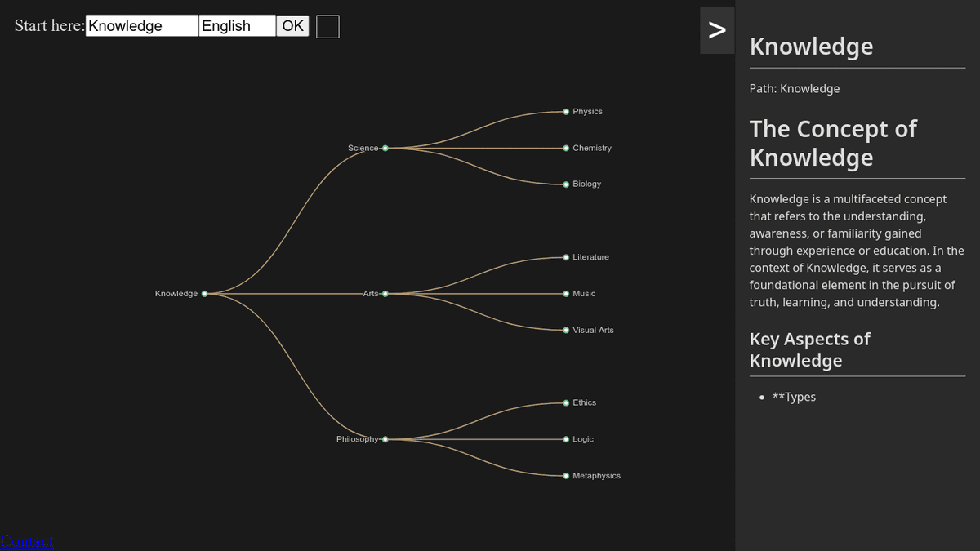The image size is (980, 551).
Task: Open the Metaphysics node
Action: coord(566,476)
